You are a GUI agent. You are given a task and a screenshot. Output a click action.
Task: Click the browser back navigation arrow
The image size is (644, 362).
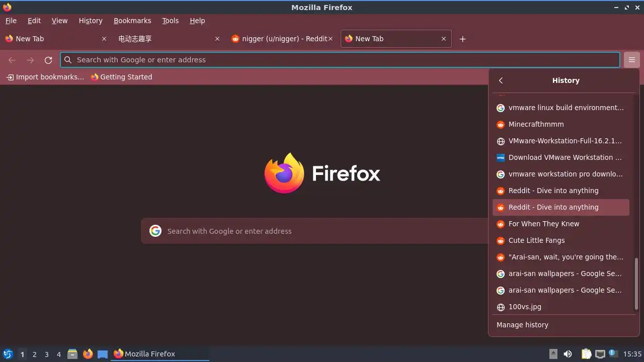tap(12, 60)
